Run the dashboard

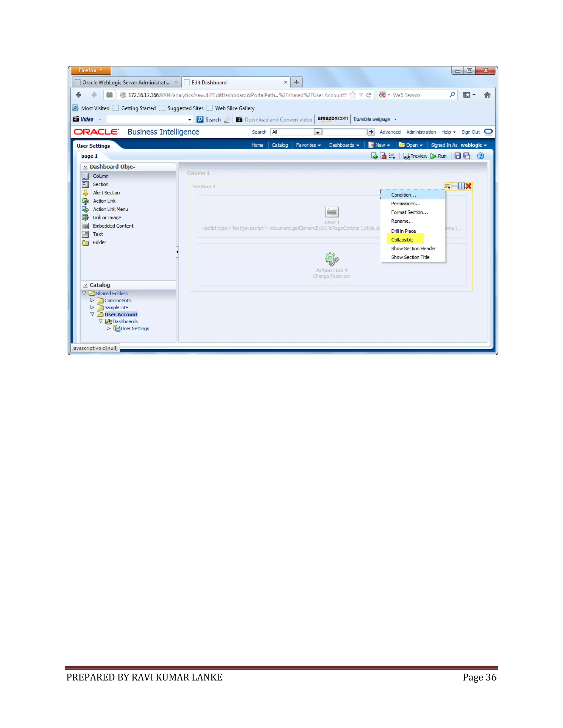(438, 156)
